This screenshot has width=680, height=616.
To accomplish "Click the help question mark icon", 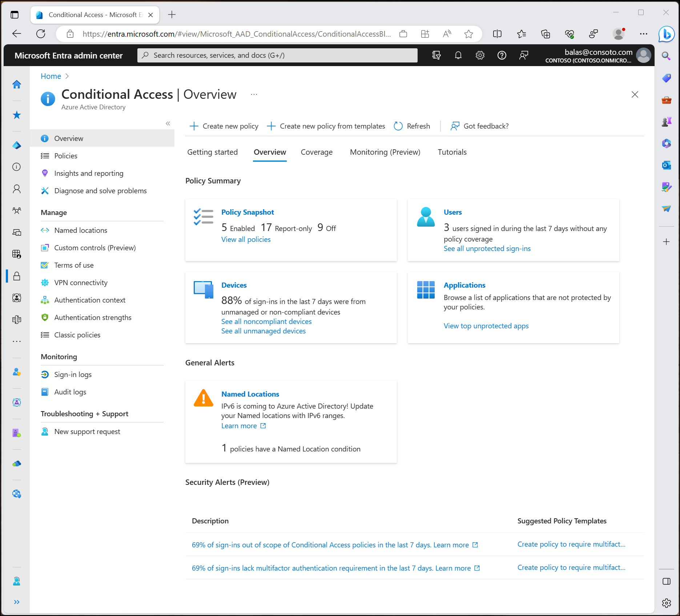I will (x=502, y=55).
